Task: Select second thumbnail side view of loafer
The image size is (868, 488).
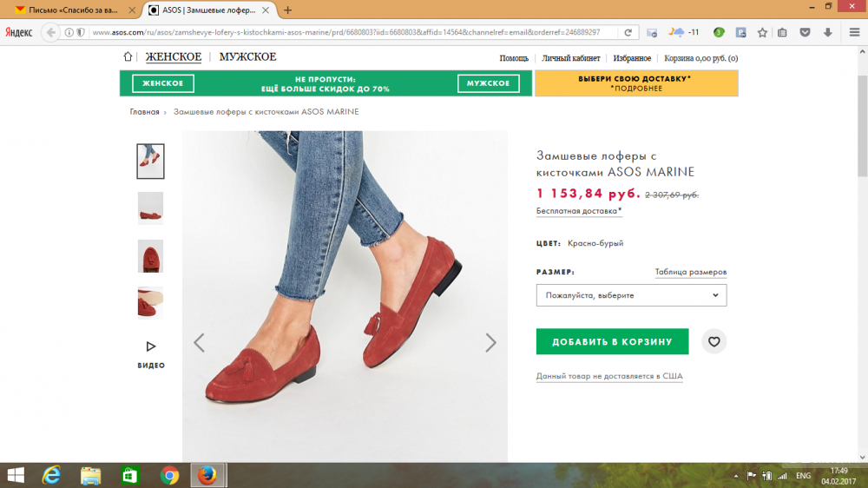Action: point(150,208)
